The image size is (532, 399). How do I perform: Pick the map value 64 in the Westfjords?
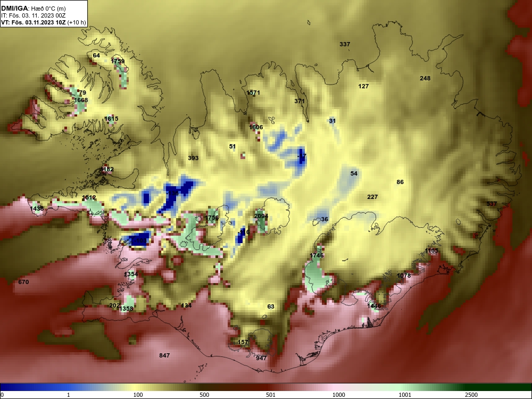click(x=96, y=56)
